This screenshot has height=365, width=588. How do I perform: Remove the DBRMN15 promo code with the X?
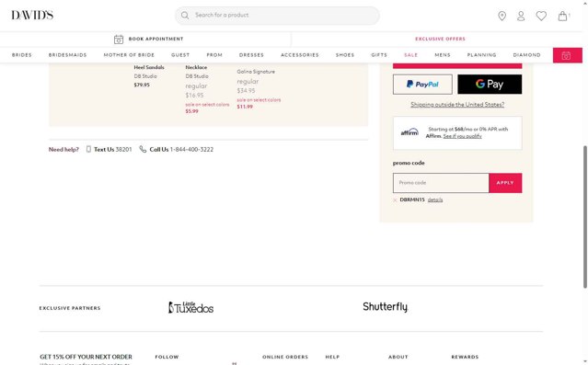(395, 200)
